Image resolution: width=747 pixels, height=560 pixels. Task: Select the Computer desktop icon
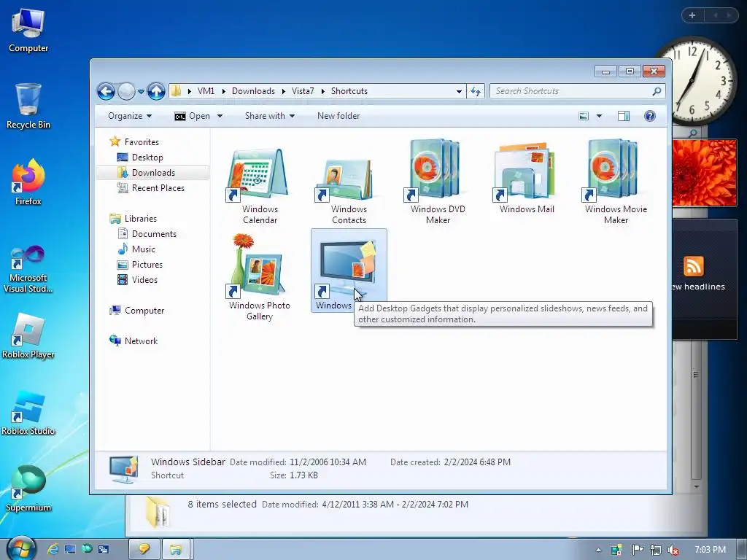(28, 31)
